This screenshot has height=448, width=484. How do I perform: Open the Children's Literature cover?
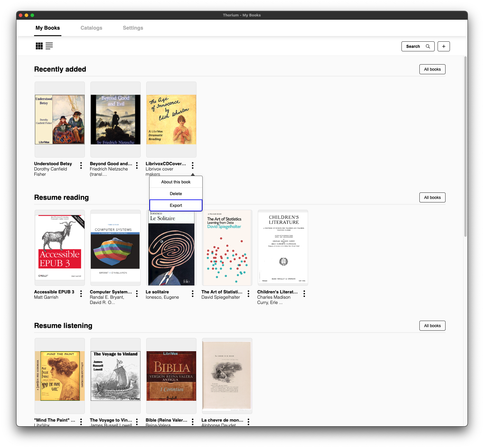point(283,248)
